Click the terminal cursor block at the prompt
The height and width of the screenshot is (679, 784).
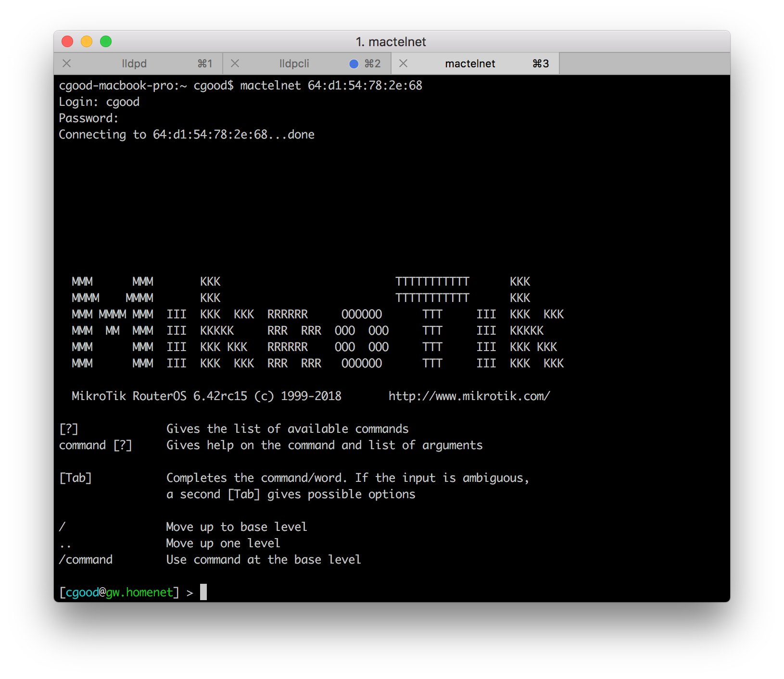pyautogui.click(x=203, y=592)
